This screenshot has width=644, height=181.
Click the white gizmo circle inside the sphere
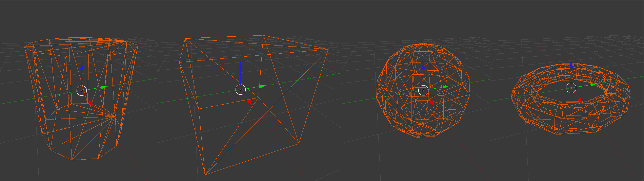point(423,91)
